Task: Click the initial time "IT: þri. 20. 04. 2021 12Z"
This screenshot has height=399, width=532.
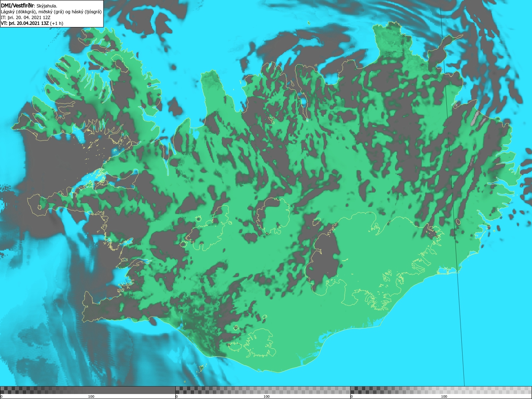Action: pos(26,17)
